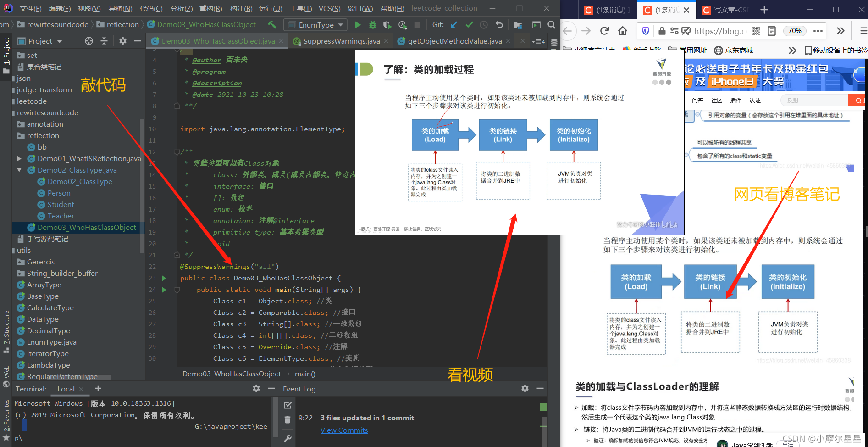Open Event Log settings wrench
This screenshot has height=447, width=868.
287,438
